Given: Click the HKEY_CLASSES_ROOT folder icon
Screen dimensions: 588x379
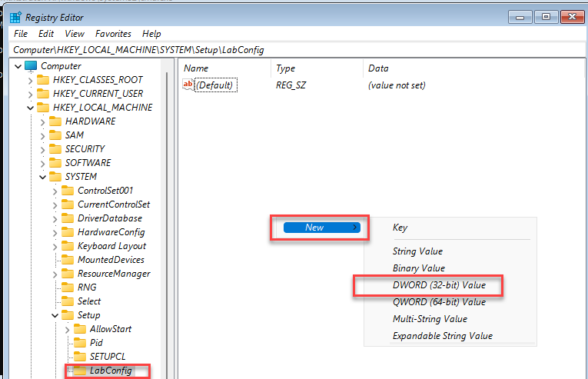Looking at the screenshot, I should [43, 80].
